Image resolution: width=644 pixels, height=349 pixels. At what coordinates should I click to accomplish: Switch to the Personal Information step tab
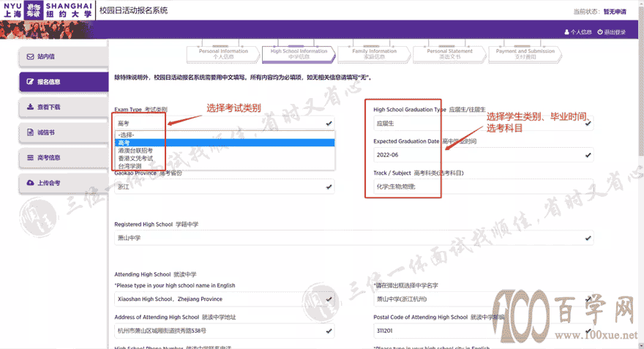coord(223,54)
